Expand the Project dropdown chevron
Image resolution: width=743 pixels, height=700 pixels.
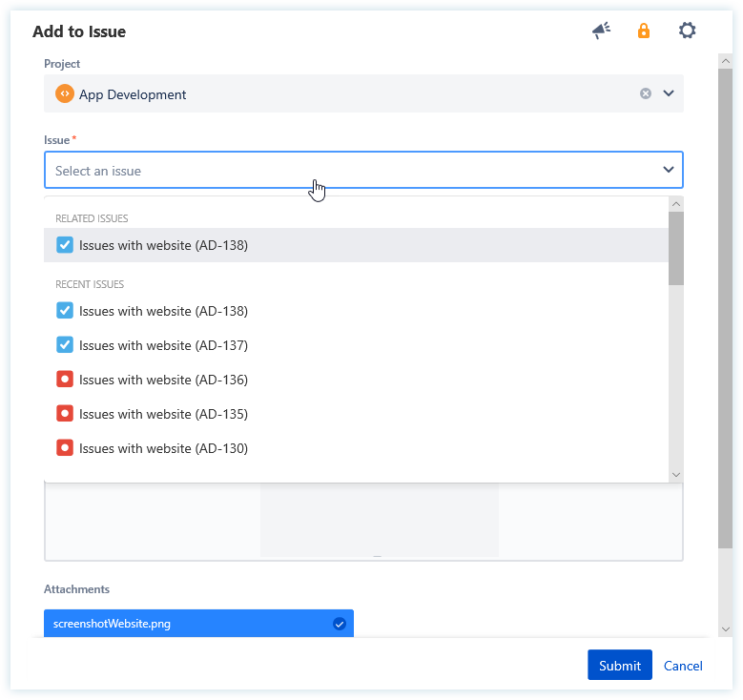click(669, 93)
